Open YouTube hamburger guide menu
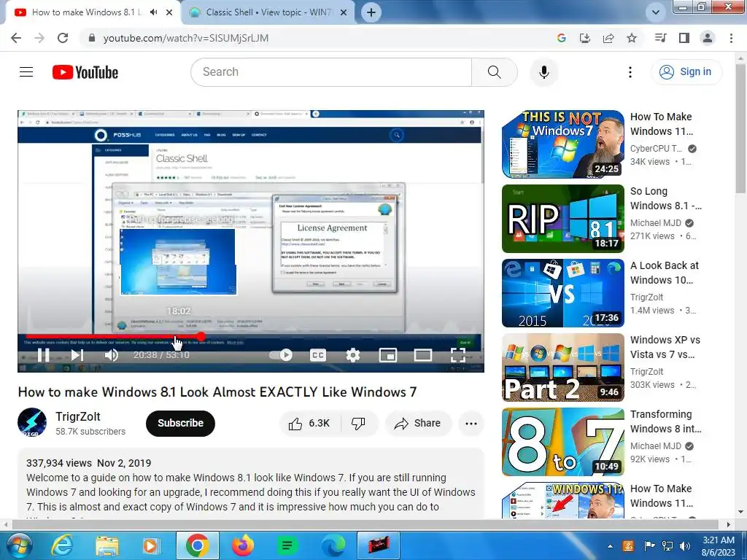The image size is (747, 560). point(26,72)
